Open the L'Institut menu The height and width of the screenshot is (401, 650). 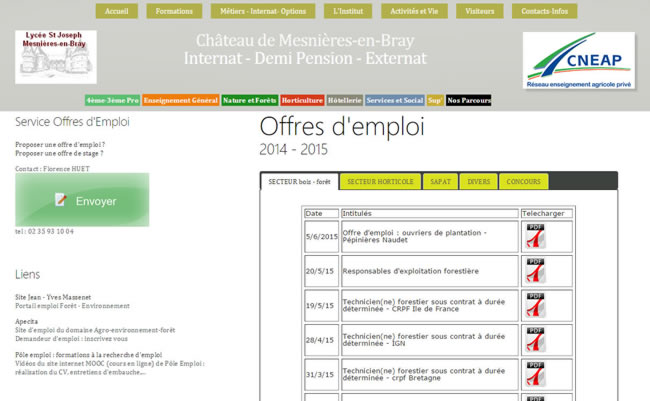pyautogui.click(x=348, y=11)
